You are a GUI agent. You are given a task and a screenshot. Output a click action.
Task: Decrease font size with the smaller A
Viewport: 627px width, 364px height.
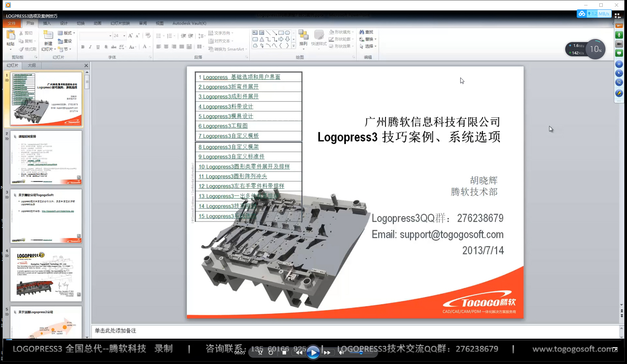pyautogui.click(x=138, y=36)
